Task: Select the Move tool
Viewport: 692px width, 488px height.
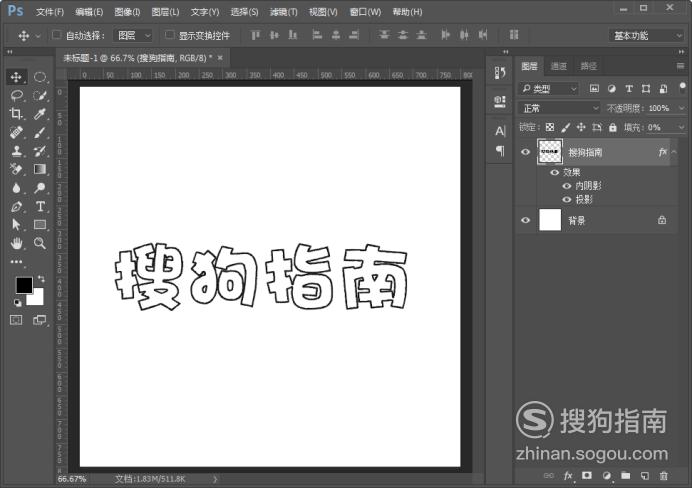Action: coord(16,77)
